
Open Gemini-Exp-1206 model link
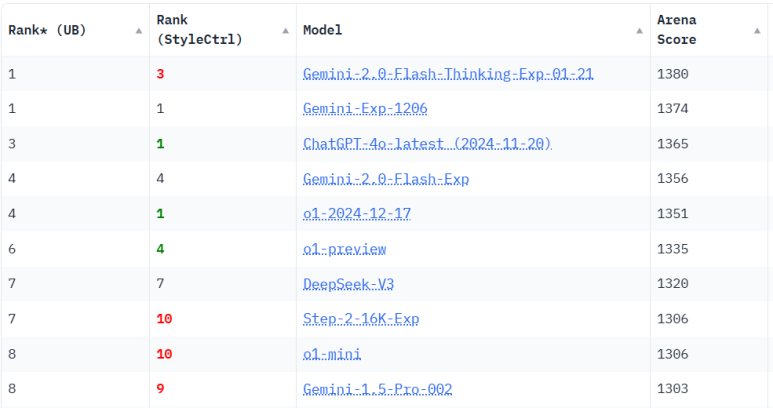point(365,108)
